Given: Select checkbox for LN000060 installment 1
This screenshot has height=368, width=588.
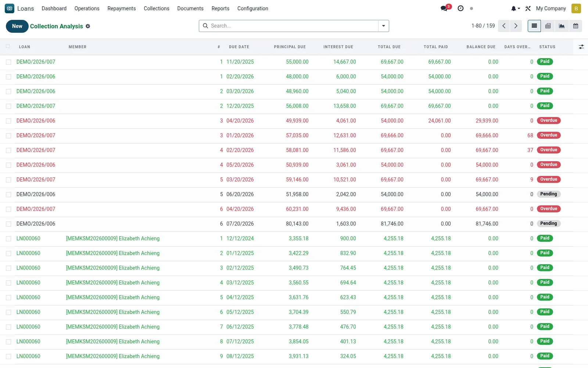Looking at the screenshot, I should tap(8, 239).
